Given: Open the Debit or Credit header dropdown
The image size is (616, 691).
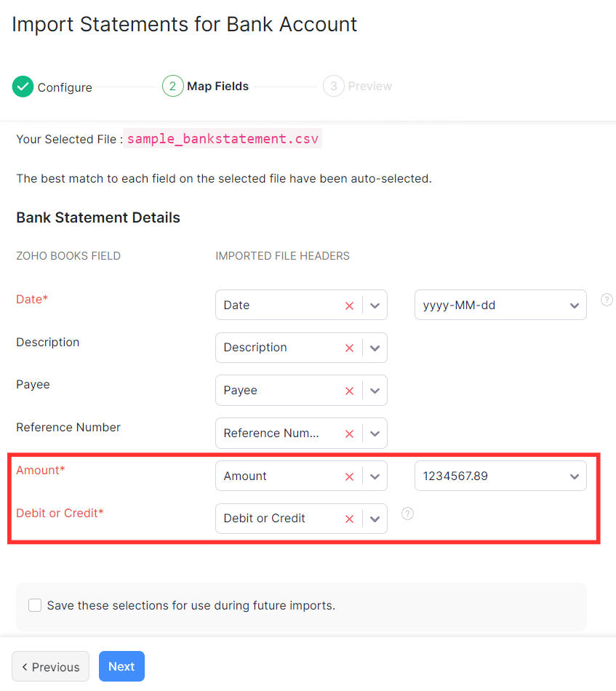Looking at the screenshot, I should point(375,519).
